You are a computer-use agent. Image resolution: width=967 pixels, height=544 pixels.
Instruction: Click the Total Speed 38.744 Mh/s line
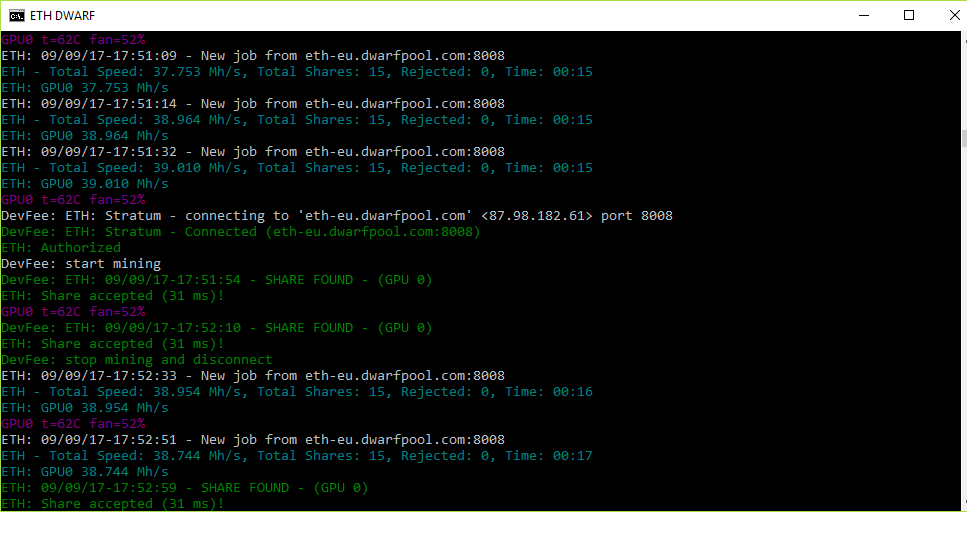[x=297, y=456]
